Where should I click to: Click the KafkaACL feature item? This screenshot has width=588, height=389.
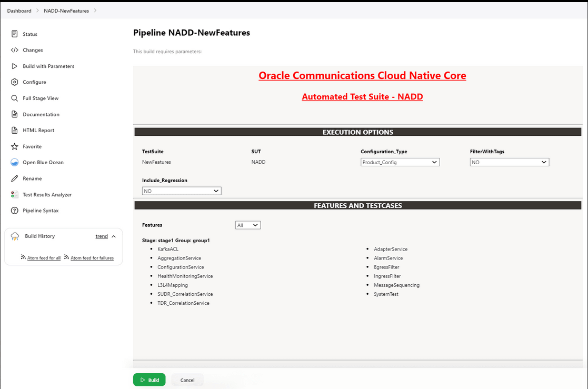pyautogui.click(x=167, y=249)
